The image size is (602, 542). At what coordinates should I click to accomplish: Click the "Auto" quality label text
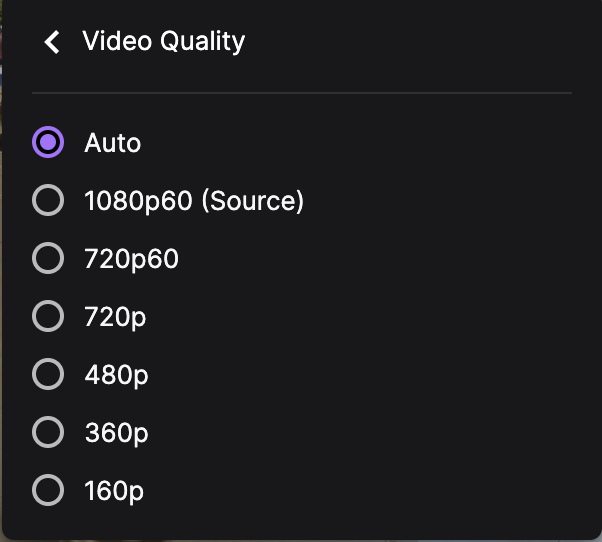(x=112, y=143)
